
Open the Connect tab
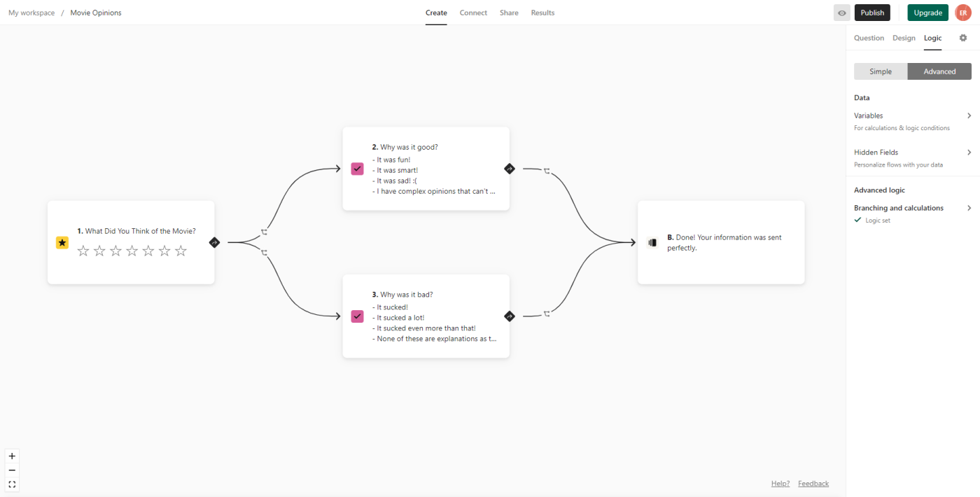click(x=473, y=13)
